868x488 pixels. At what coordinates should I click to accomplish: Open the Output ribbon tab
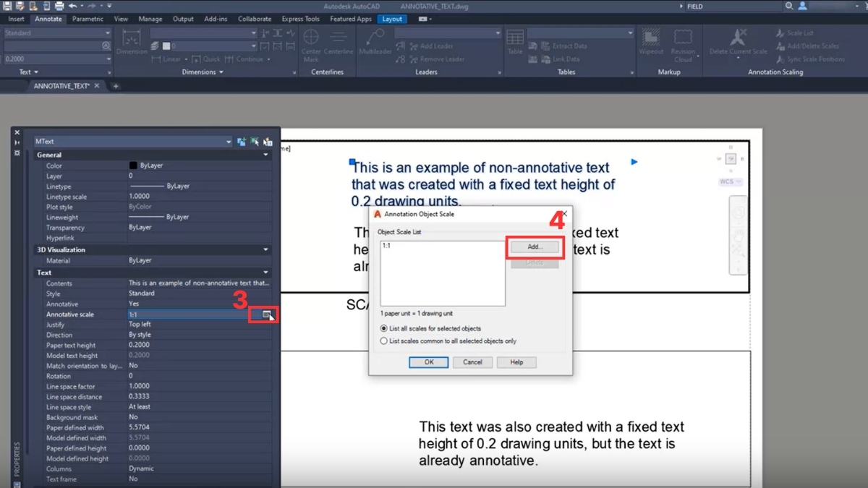pos(183,19)
